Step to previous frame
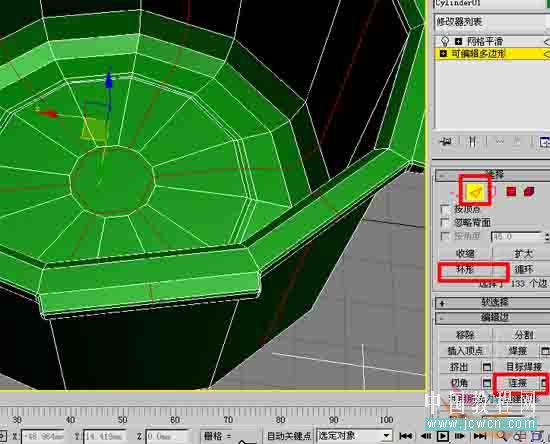550x444 pixels. pos(426,436)
